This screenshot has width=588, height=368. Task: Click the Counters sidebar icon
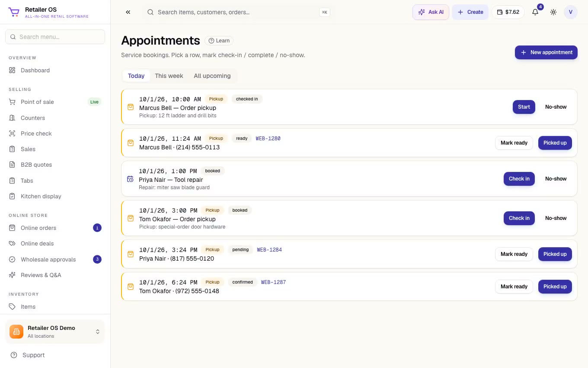(x=12, y=118)
